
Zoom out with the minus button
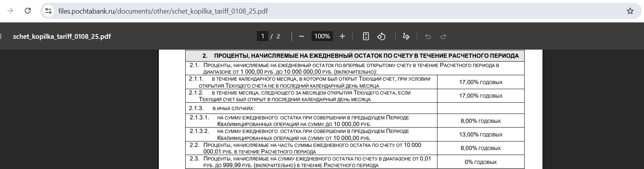tap(301, 36)
